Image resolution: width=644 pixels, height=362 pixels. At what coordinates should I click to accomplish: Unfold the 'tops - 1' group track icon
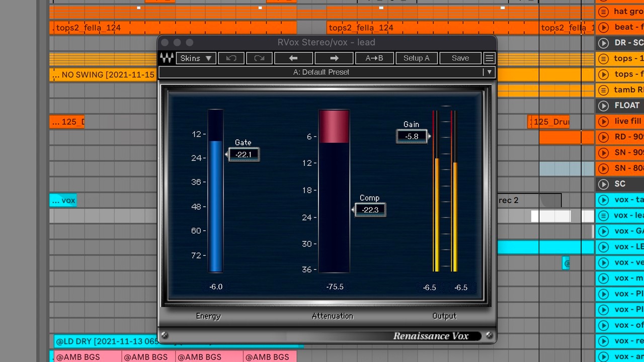point(603,59)
